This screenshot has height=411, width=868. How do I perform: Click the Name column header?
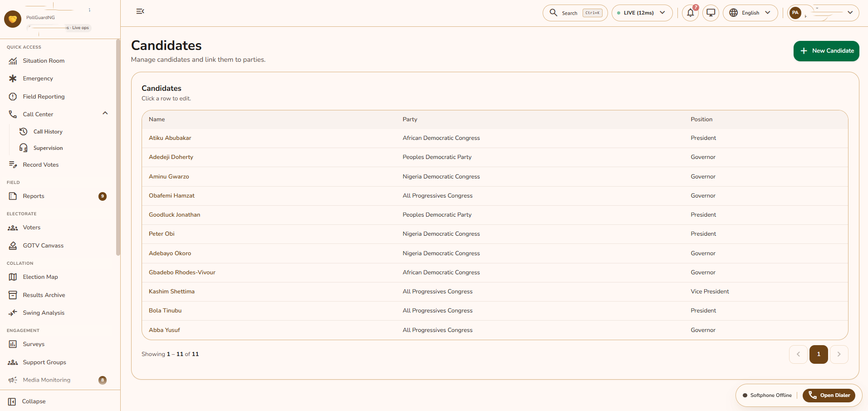(157, 119)
